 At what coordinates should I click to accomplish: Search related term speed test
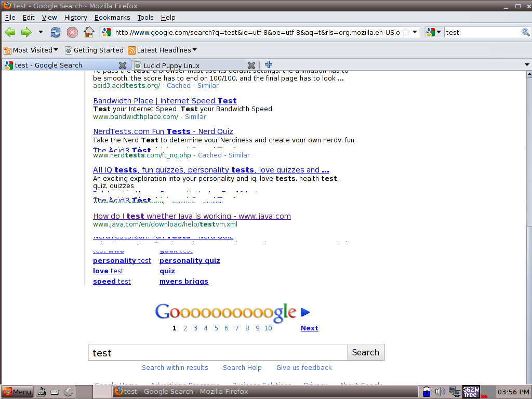(112, 281)
